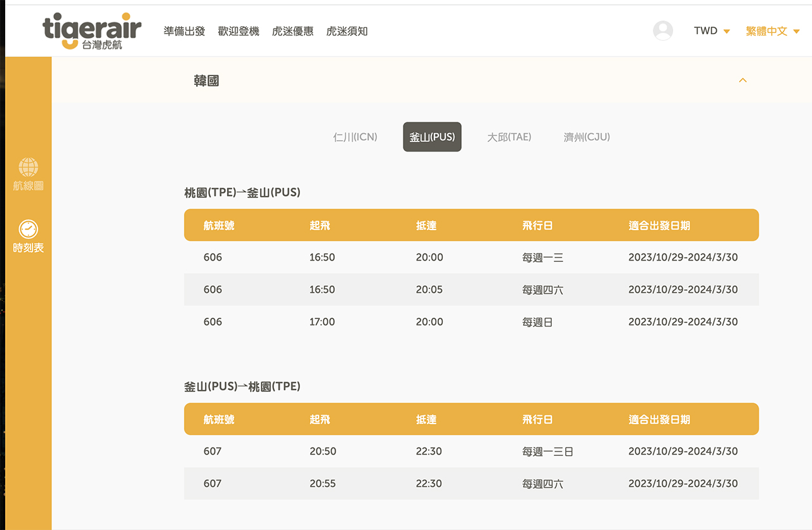Click the 16:50 departure in 每週一三 row

pos(322,257)
